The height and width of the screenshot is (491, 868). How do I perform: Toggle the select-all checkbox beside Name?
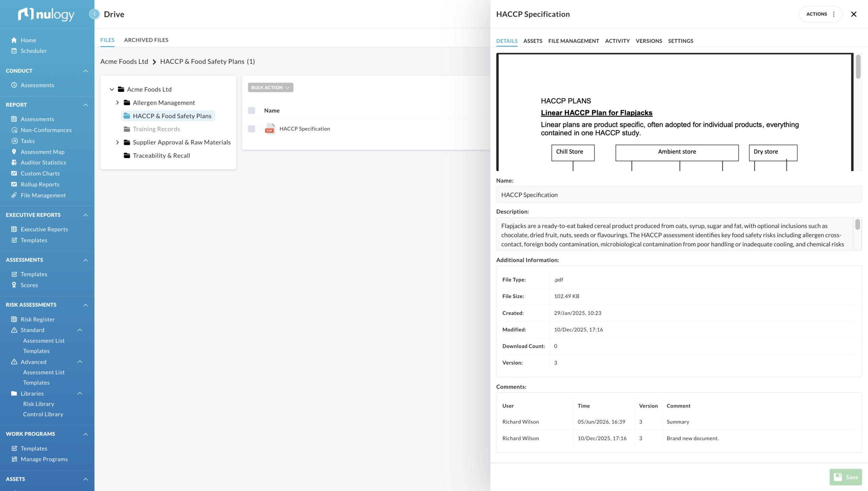(x=252, y=111)
